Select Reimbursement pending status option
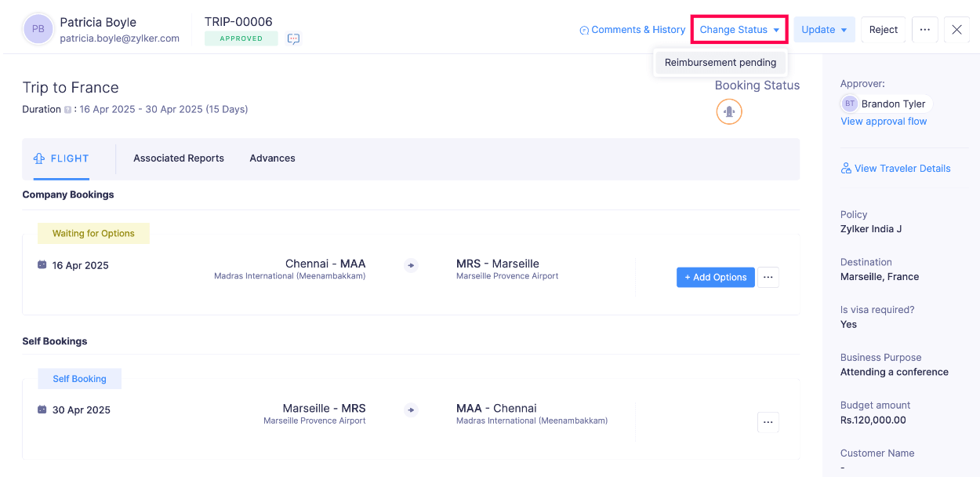980x477 pixels. click(x=720, y=63)
